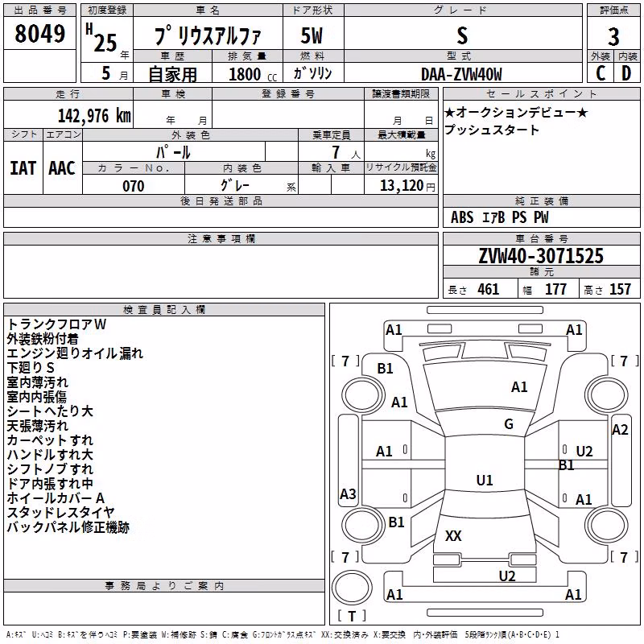The width and height of the screenshot is (644, 644).
Task: Click note エンジン廻りオイル漏れ
Action: [75, 353]
